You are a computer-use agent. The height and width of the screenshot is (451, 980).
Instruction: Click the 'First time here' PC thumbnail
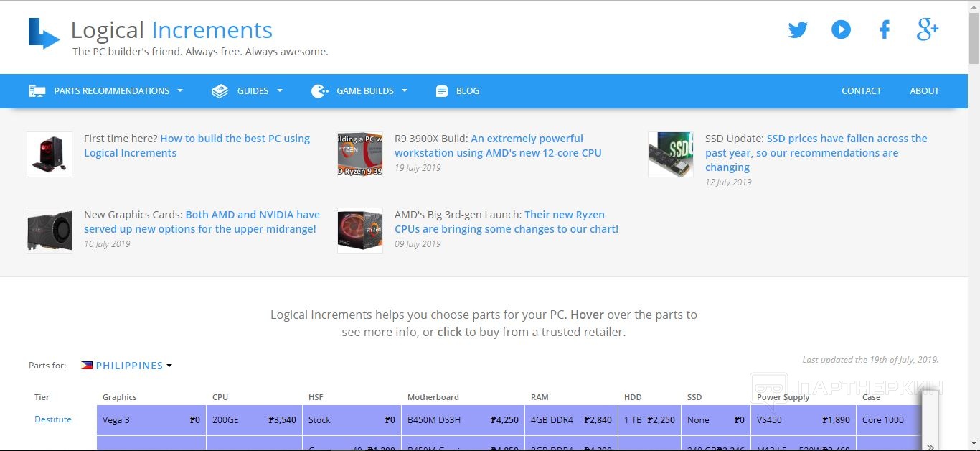50,154
